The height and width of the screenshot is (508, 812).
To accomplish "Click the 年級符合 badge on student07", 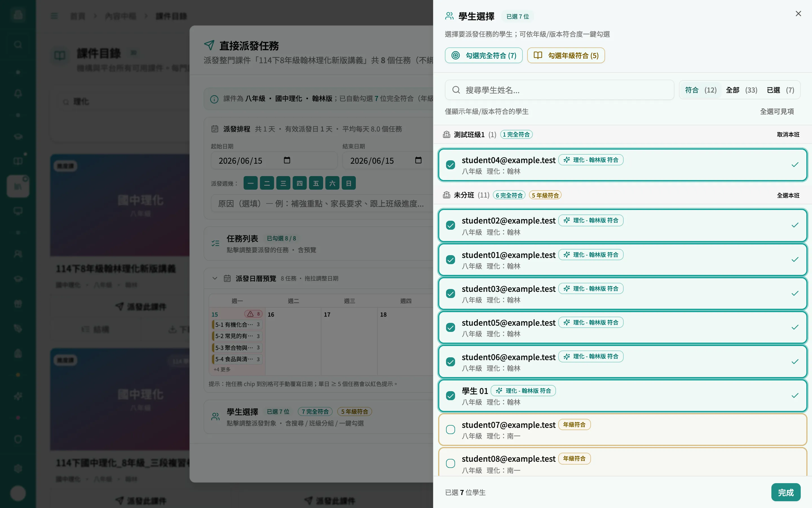I will (x=574, y=425).
